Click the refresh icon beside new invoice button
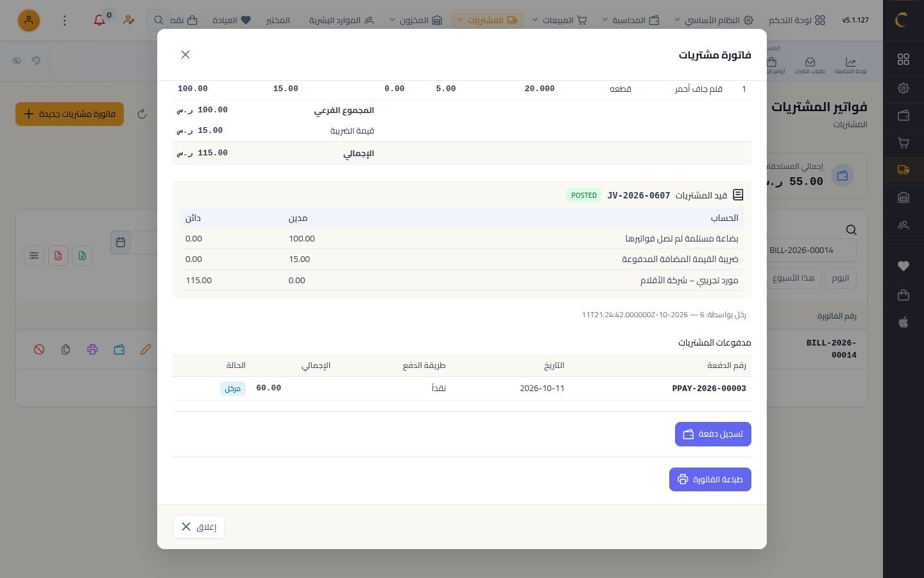This screenshot has height=578, width=924. (x=142, y=114)
